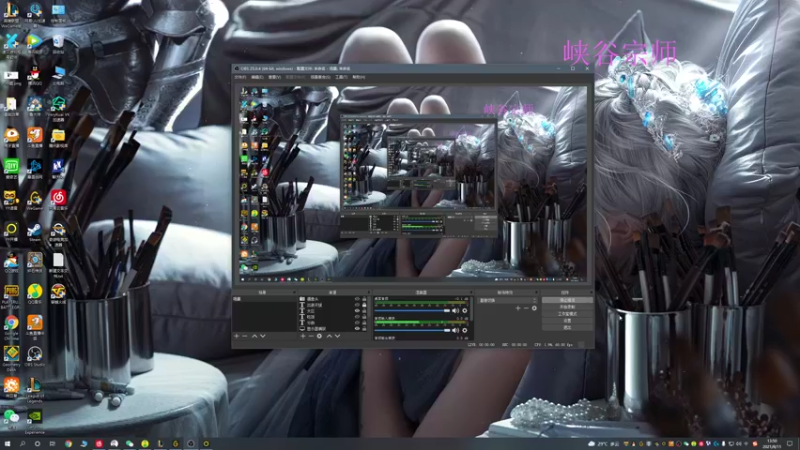Viewport: 800px width, 450px height.
Task: Select the 场景 entry in the Scenes list
Action: coord(264,299)
